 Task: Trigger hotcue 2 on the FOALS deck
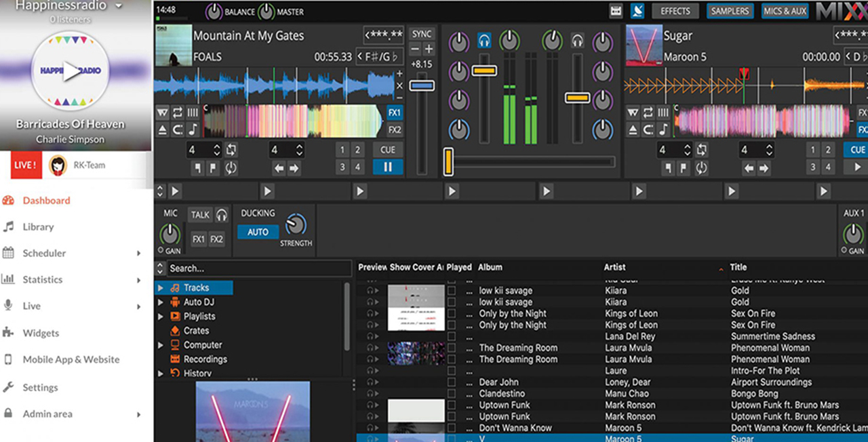pyautogui.click(x=357, y=150)
